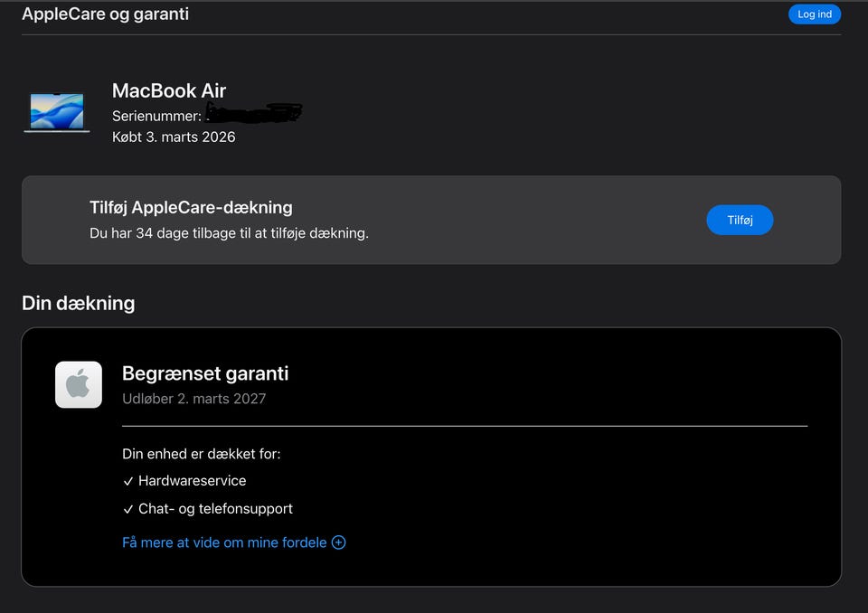Click the AppleCare og garanti page title
The height and width of the screenshot is (613, 868).
105,14
